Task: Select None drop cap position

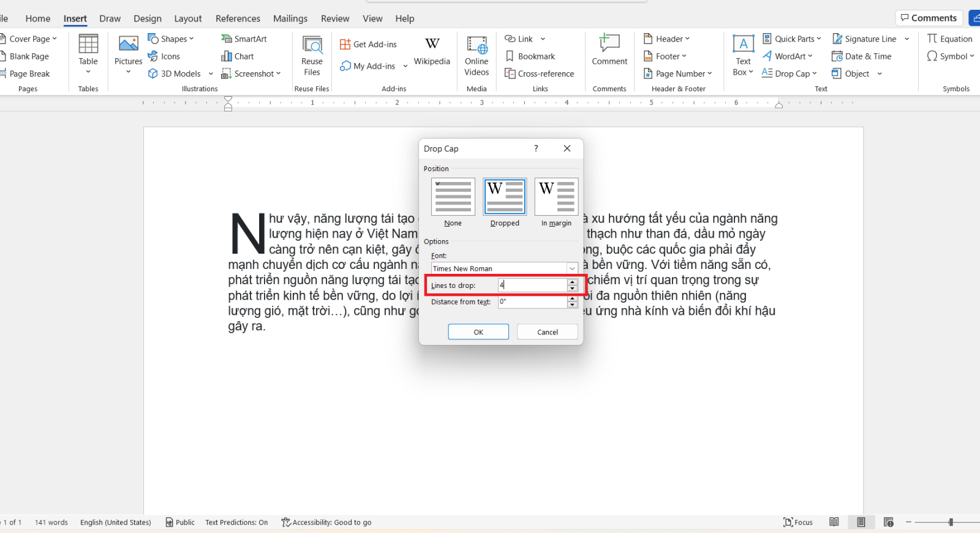Action: click(453, 202)
